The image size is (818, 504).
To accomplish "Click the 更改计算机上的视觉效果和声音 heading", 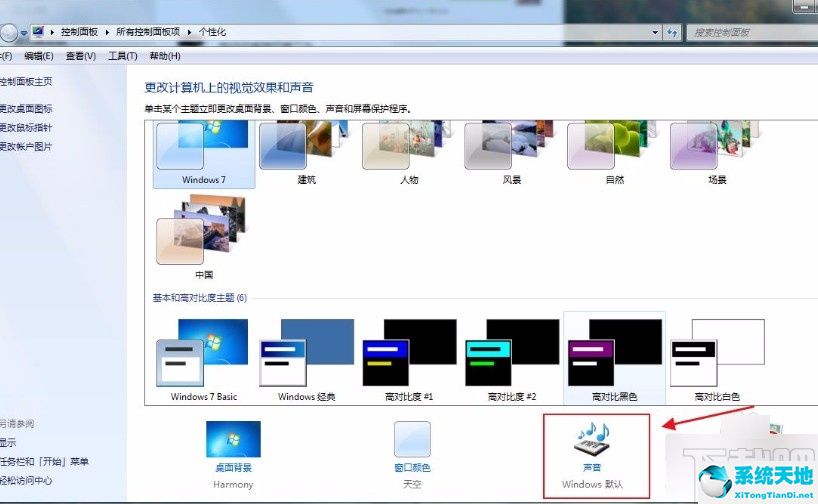I will point(229,88).
